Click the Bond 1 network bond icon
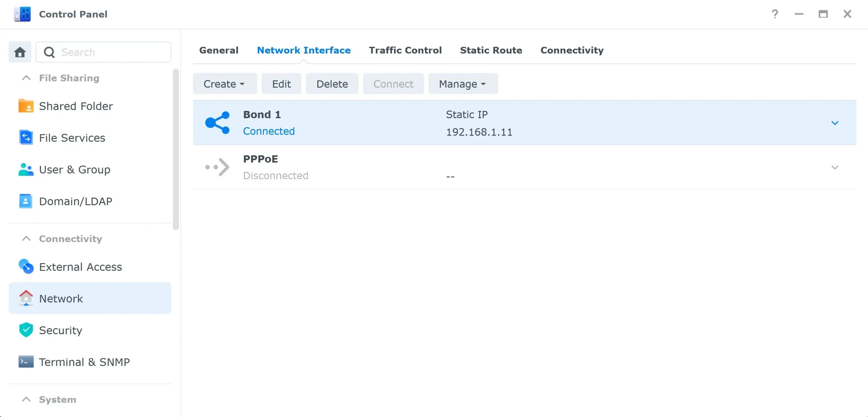The height and width of the screenshot is (417, 868). click(x=217, y=122)
